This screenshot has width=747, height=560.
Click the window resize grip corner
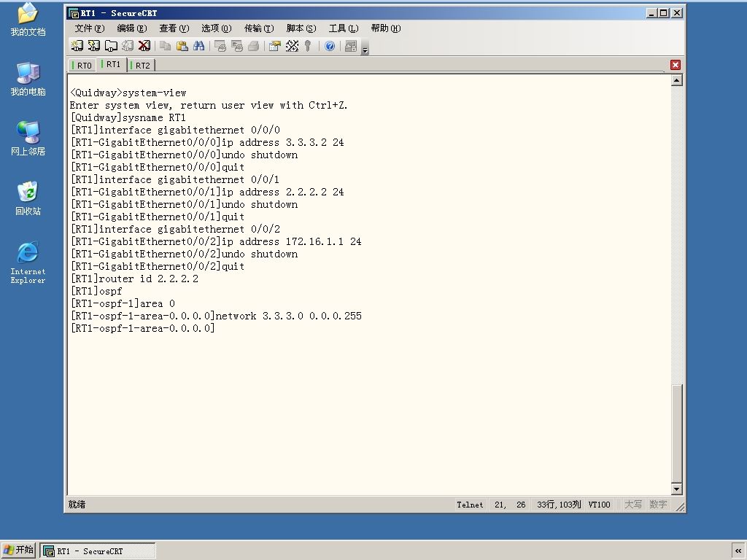coord(680,507)
